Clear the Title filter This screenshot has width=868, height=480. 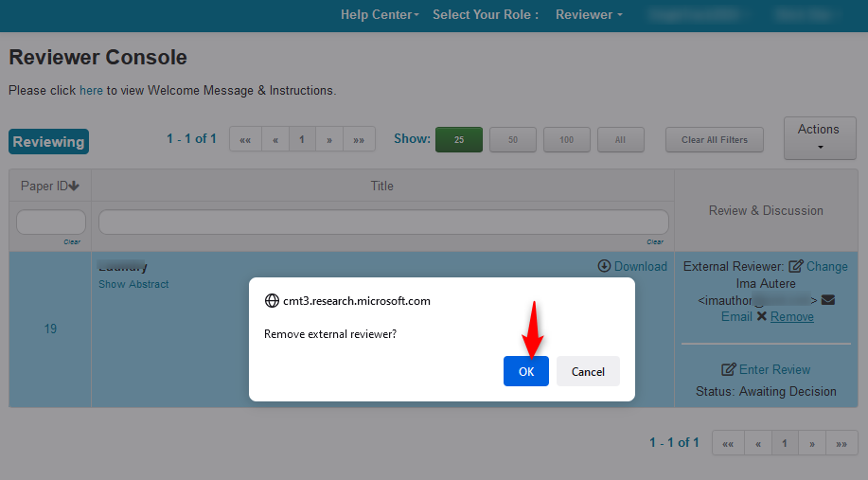(x=655, y=242)
